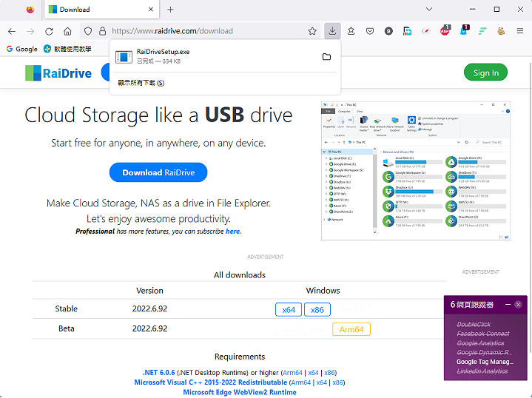Click the Download RaiDrive button
Screen dimensions: 532x398
point(158,172)
